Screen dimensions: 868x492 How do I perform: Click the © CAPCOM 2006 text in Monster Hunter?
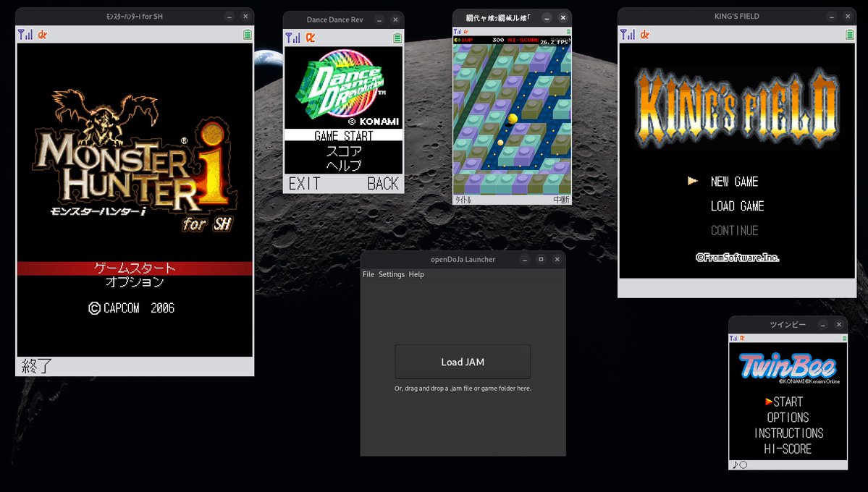[x=132, y=308]
